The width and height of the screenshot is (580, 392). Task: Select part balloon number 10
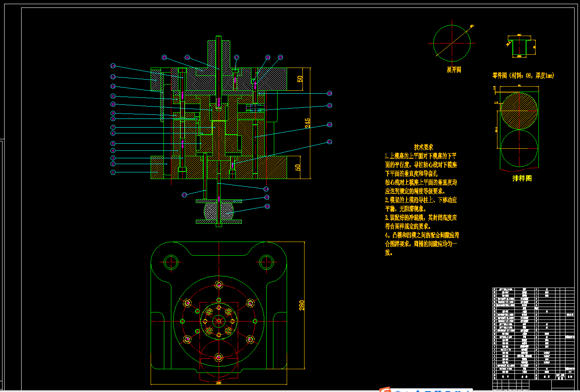[113, 104]
